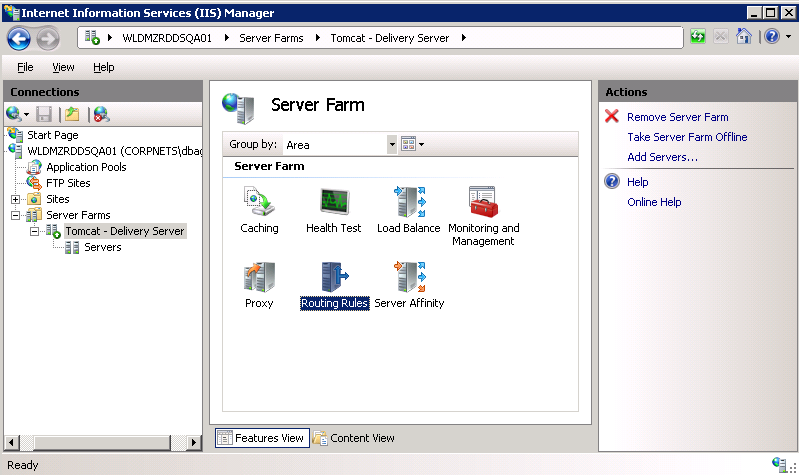Click the Back navigation arrow
799x475 pixels.
coord(19,39)
